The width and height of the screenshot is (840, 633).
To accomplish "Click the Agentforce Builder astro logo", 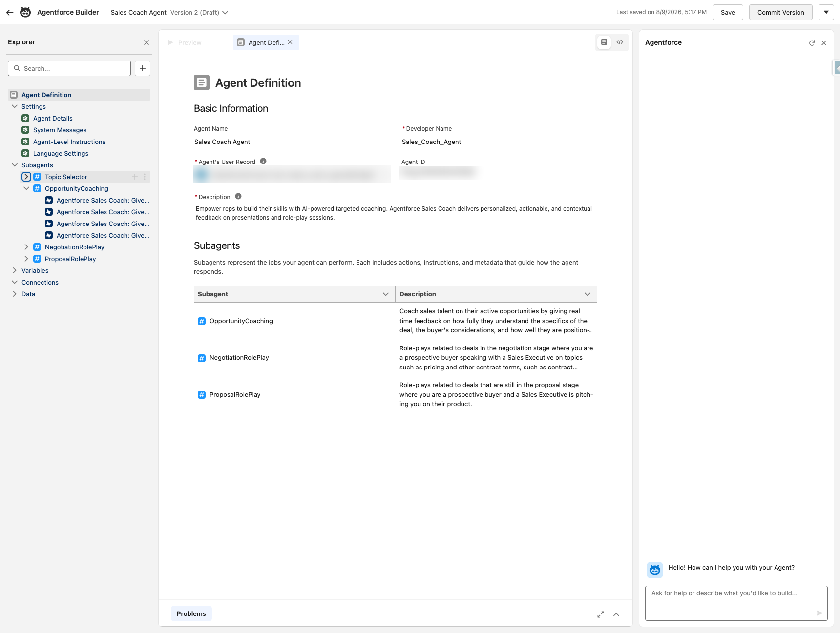I will [25, 12].
